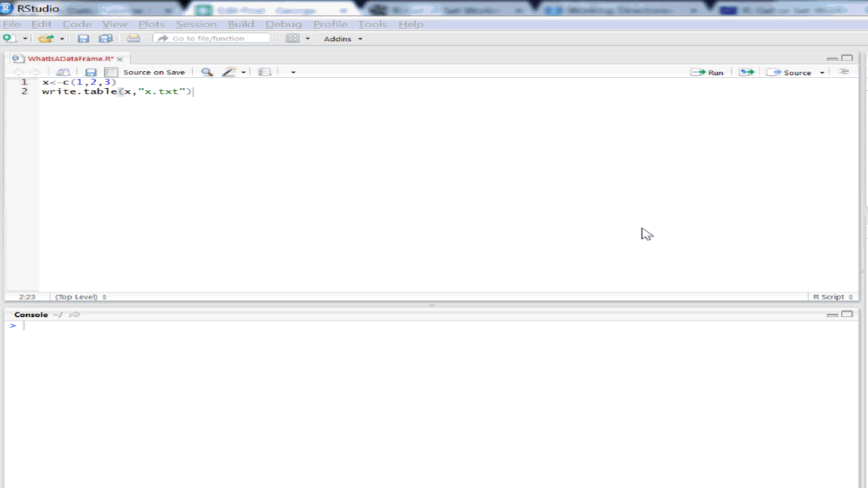The width and height of the screenshot is (868, 488).
Task: Click the 2:23 cursor position indicator
Action: pyautogui.click(x=27, y=297)
